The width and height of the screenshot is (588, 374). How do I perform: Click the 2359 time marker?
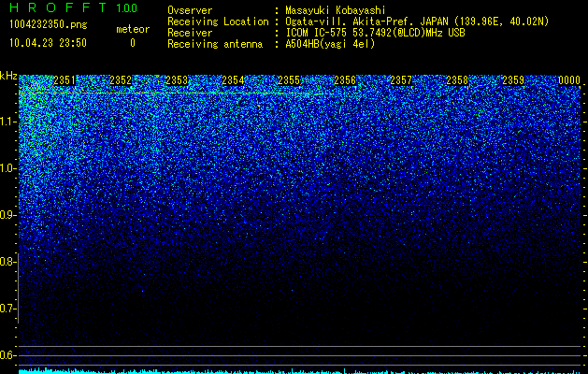point(513,80)
